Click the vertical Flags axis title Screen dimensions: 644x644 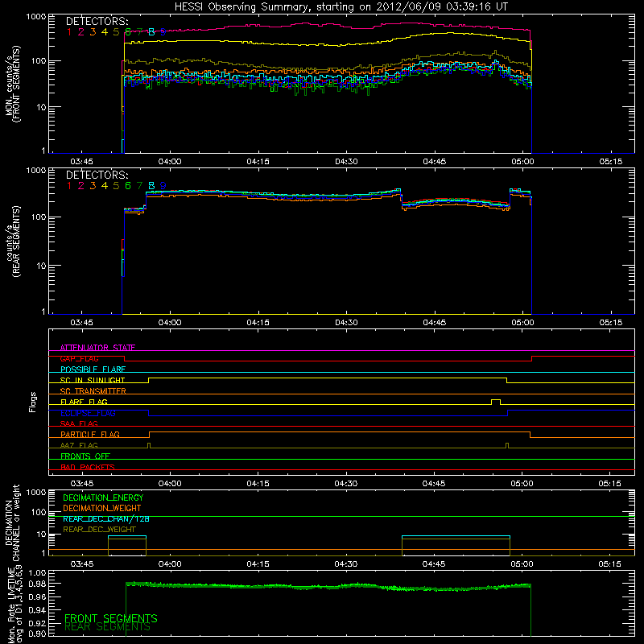pos(33,402)
